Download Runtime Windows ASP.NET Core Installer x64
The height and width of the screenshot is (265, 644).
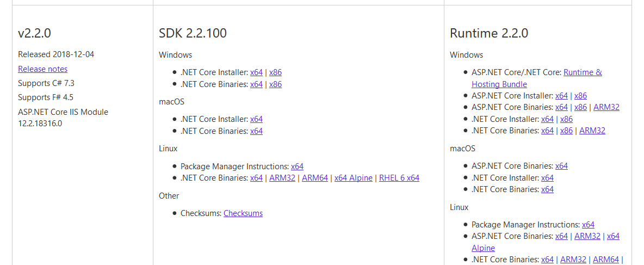point(561,96)
